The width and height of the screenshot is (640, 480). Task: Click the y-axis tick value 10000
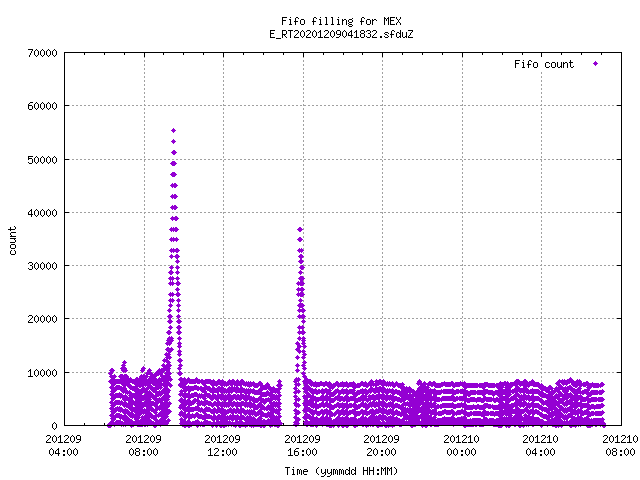tap(42, 373)
